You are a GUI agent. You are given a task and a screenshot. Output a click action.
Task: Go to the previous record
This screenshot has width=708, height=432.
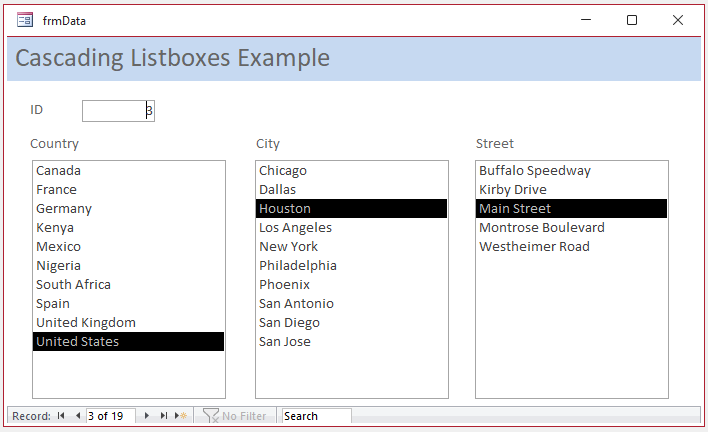point(78,416)
